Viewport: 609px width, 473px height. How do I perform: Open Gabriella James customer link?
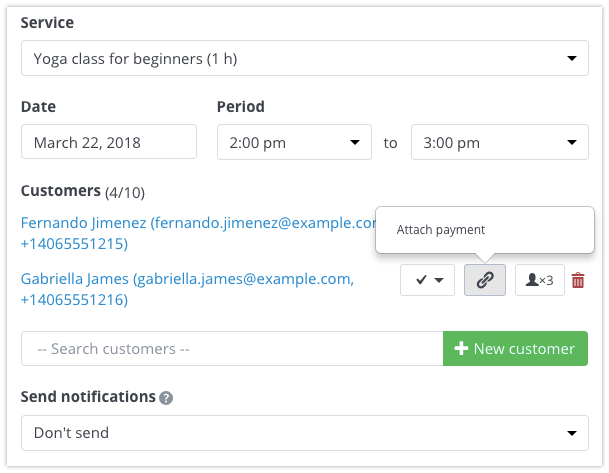[x=187, y=289]
